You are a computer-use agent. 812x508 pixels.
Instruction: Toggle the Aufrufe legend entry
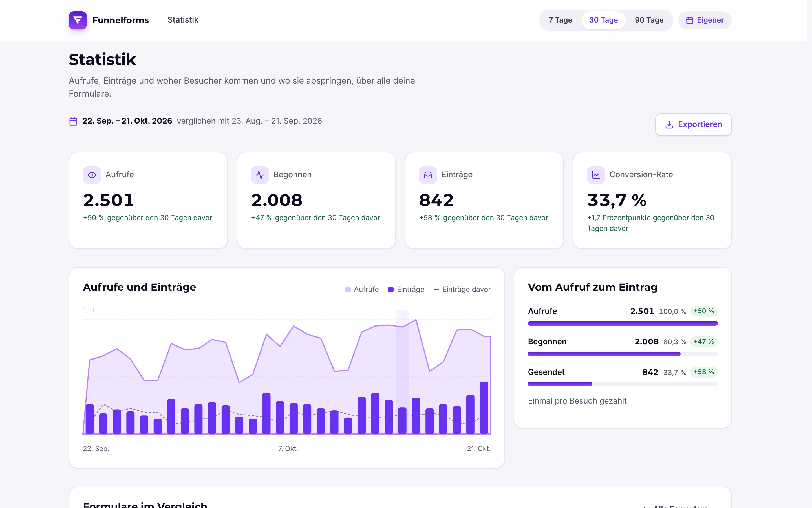tap(362, 289)
